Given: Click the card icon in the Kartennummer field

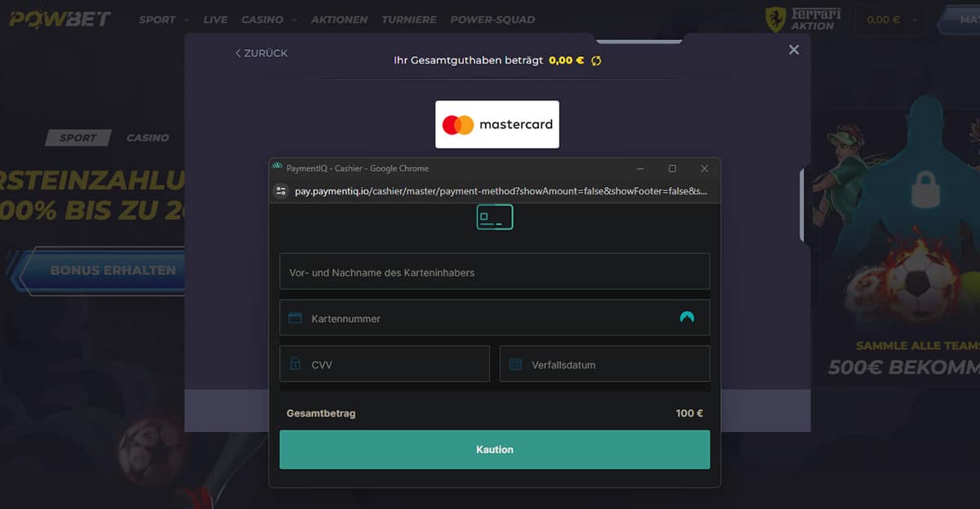Looking at the screenshot, I should point(296,318).
